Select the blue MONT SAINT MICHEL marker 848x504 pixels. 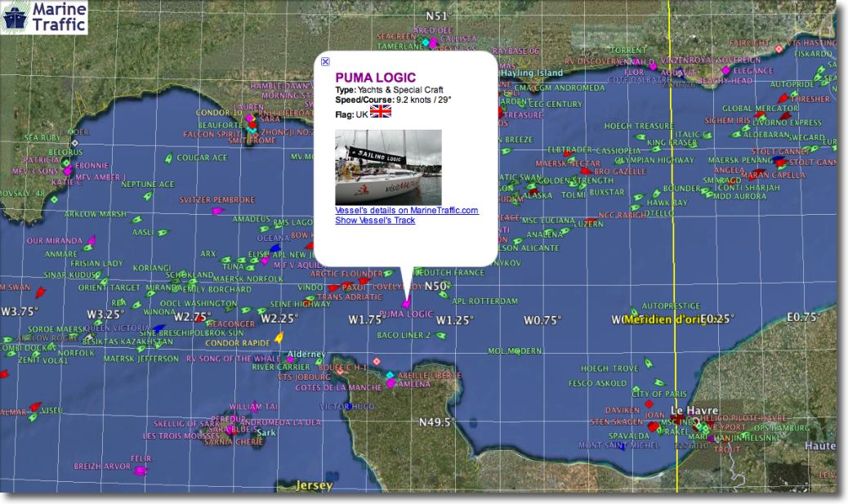[x=623, y=446]
